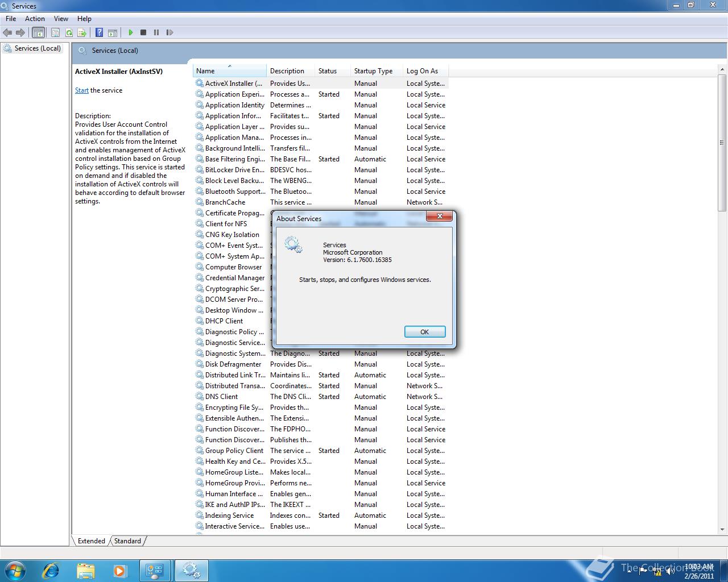Click gear icon beside BranchCache row
Image resolution: width=728 pixels, height=582 pixels.
point(200,202)
